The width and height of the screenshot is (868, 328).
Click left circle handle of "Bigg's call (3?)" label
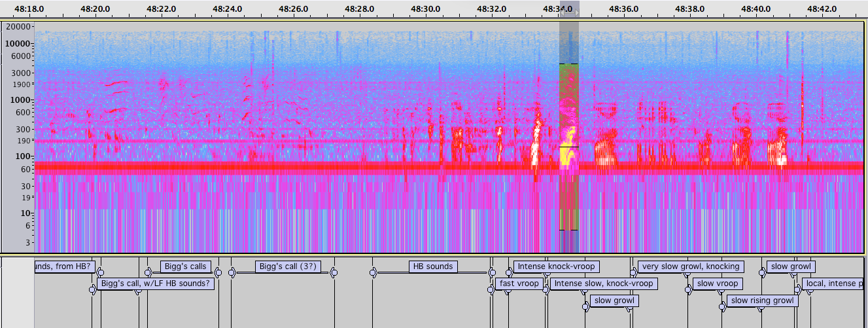[232, 272]
